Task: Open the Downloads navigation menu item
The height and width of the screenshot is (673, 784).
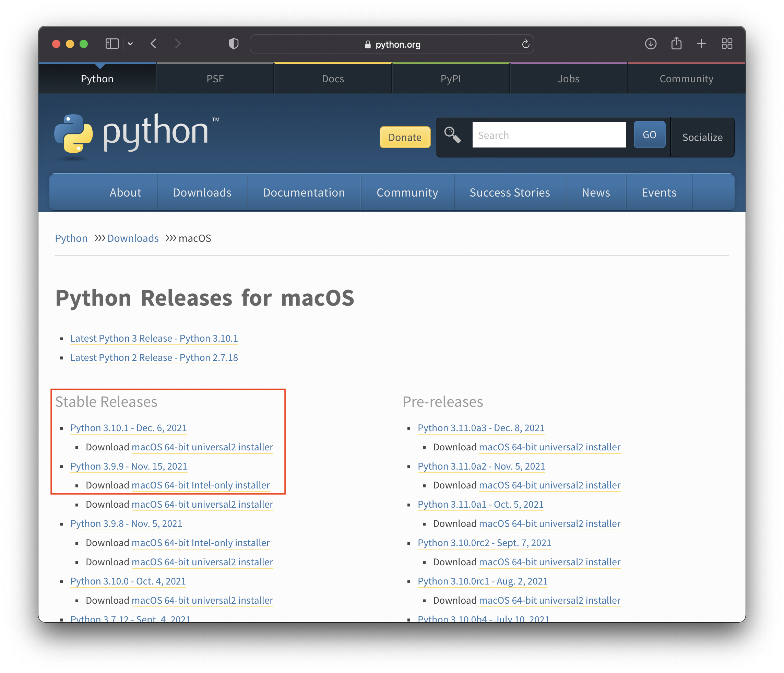Action: (x=202, y=193)
